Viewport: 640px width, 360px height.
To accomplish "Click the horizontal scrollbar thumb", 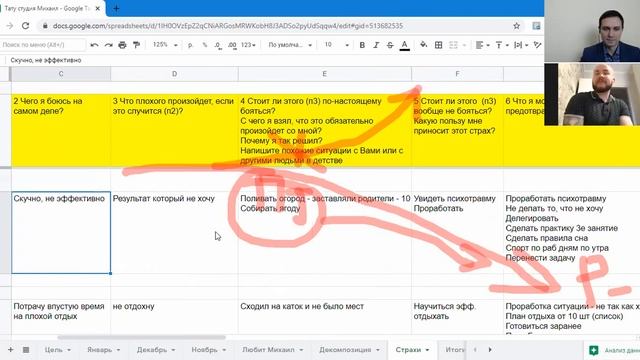I will (141, 338).
